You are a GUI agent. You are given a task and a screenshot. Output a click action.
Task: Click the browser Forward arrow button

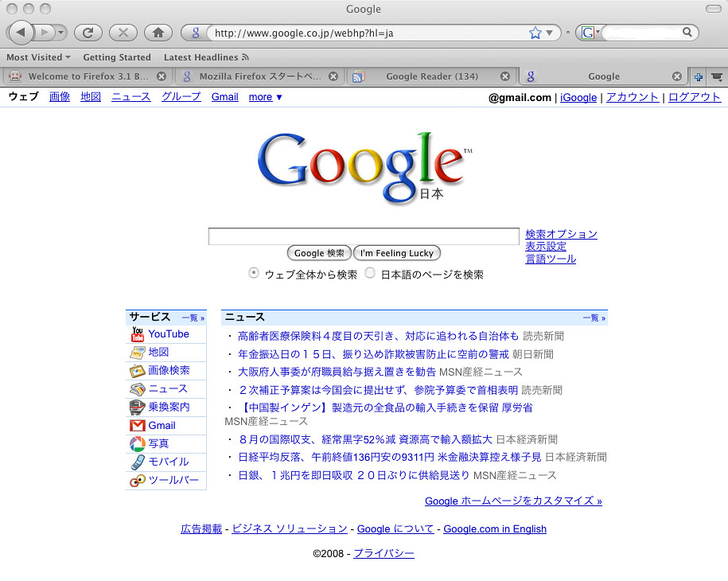click(45, 33)
